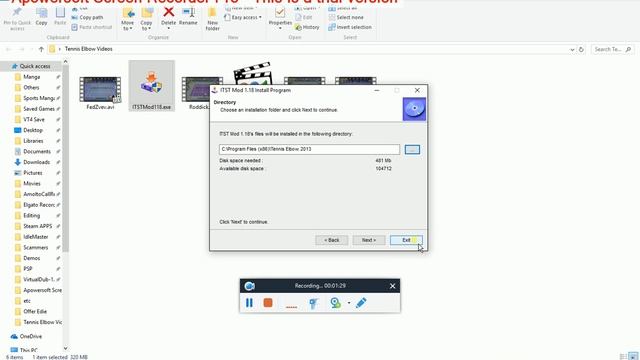640x360 pixels.
Task: Stop the screen recording
Action: (x=268, y=303)
